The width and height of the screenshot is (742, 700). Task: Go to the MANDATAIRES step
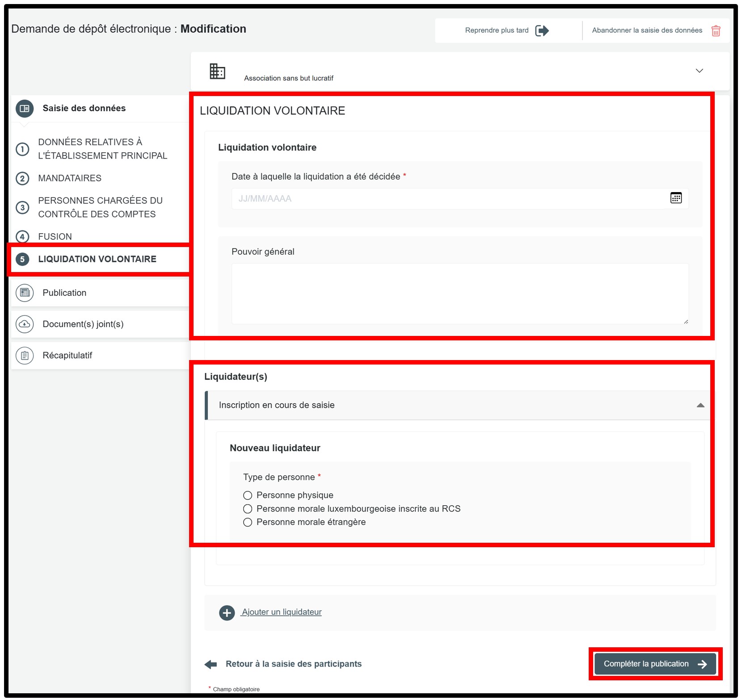(x=70, y=178)
